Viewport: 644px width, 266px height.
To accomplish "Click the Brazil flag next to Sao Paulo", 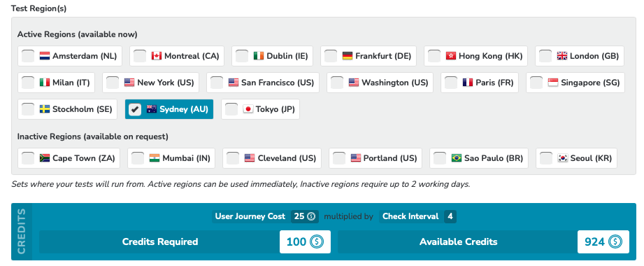I will click(x=457, y=158).
